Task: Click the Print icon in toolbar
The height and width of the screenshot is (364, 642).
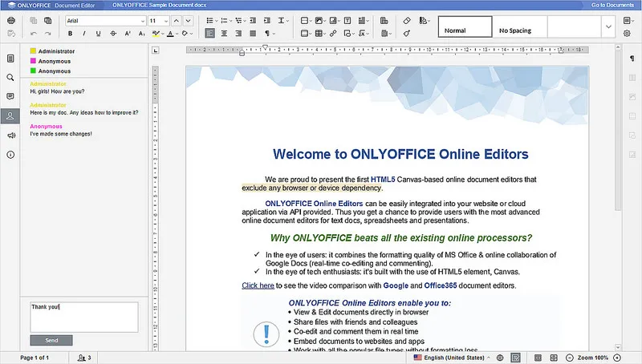Action: point(10,20)
